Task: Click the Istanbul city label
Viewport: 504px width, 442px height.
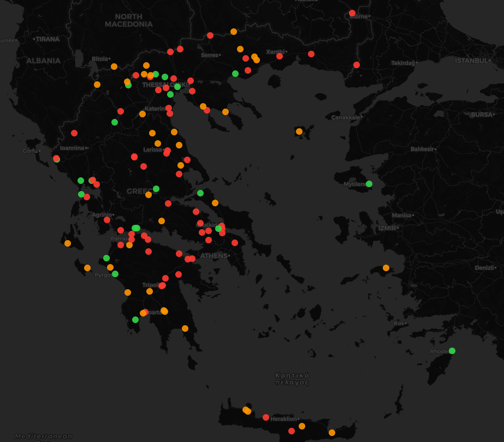Action: click(x=473, y=60)
